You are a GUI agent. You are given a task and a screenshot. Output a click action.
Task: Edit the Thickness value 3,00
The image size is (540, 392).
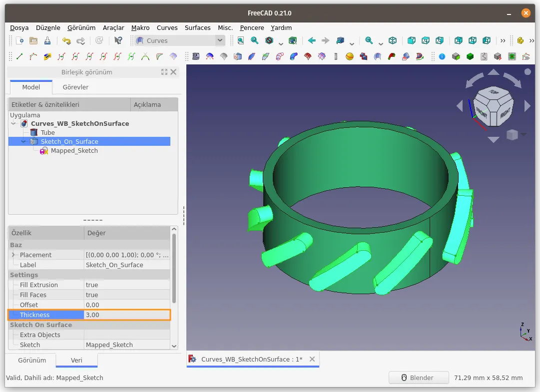point(127,315)
